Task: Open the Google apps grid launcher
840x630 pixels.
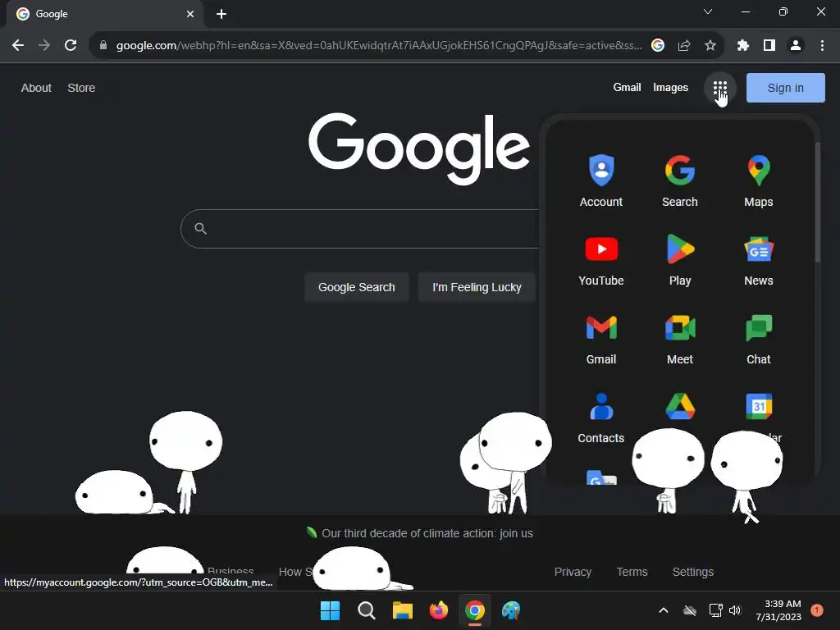Action: (719, 88)
